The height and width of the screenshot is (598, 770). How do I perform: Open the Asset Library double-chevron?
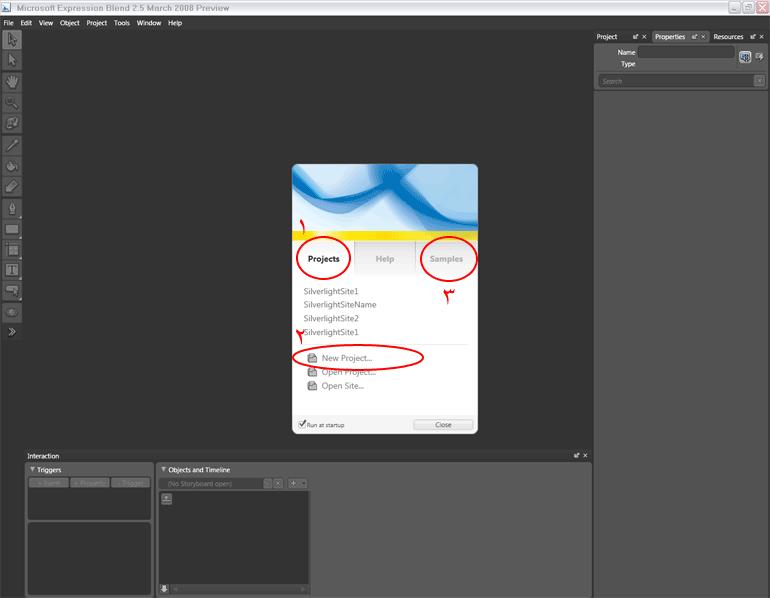pos(12,332)
